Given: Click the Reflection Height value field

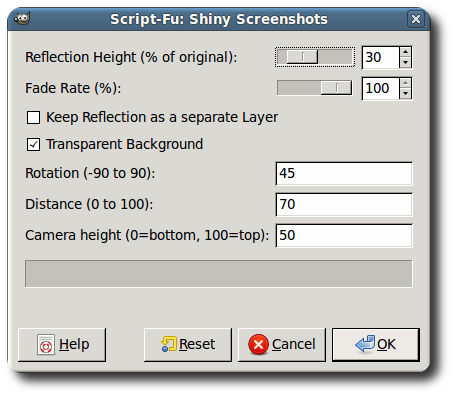Looking at the screenshot, I should coord(381,57).
